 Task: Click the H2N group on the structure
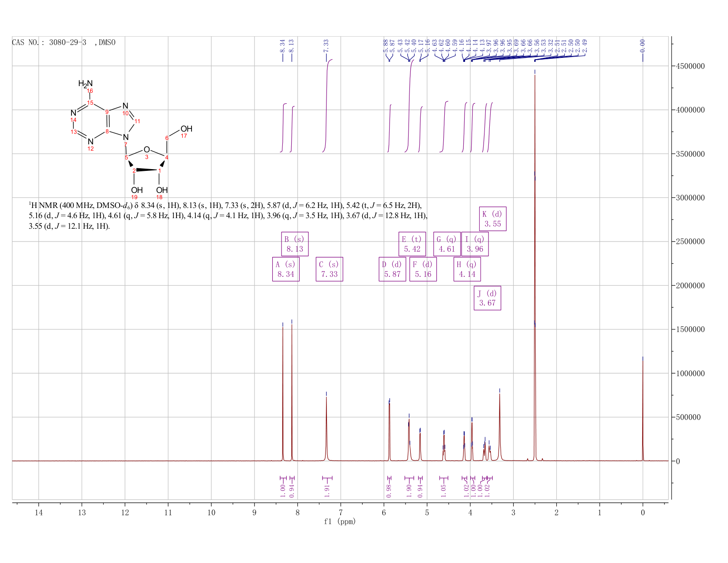[x=86, y=83]
